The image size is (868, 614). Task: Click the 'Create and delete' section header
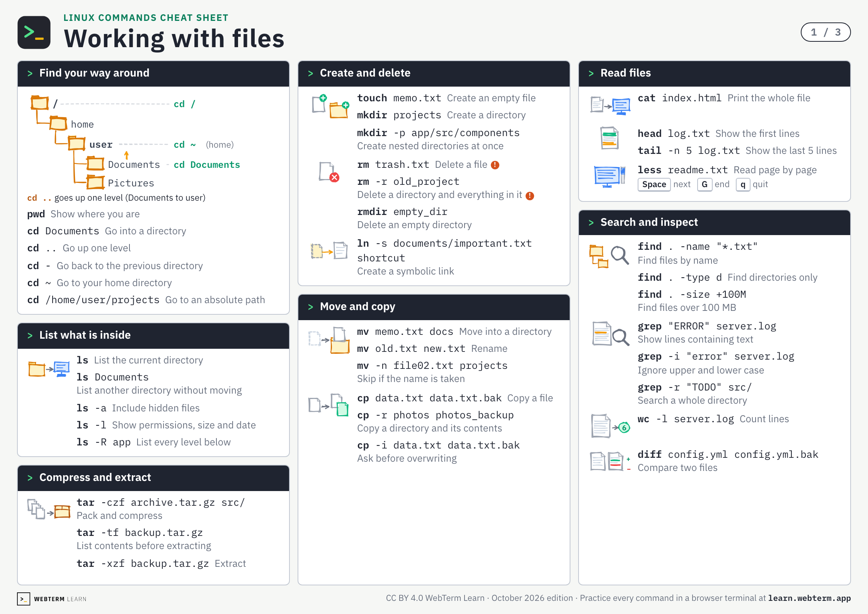pos(434,73)
